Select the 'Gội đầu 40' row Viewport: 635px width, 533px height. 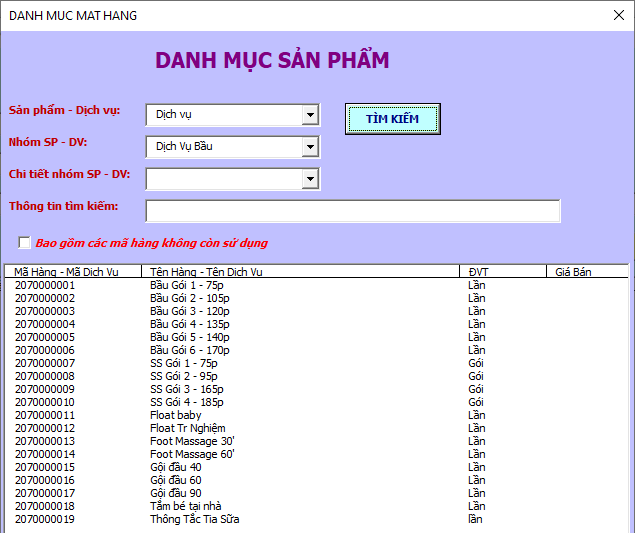coord(316,467)
